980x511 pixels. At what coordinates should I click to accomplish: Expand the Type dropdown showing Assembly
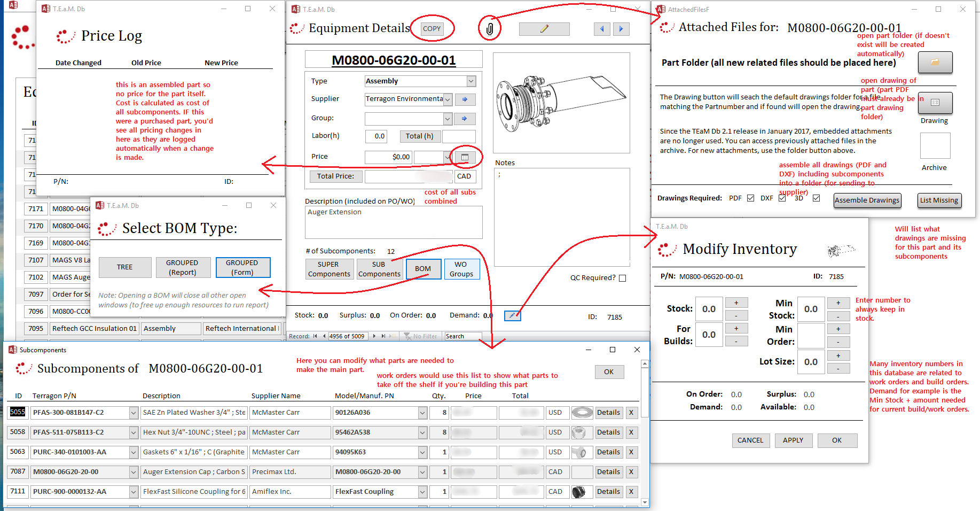tap(471, 81)
